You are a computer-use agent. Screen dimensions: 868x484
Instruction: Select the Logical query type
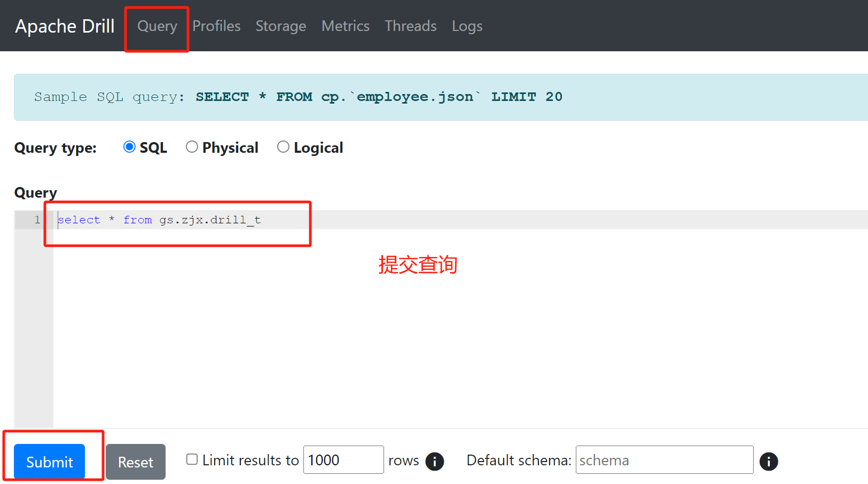point(284,146)
